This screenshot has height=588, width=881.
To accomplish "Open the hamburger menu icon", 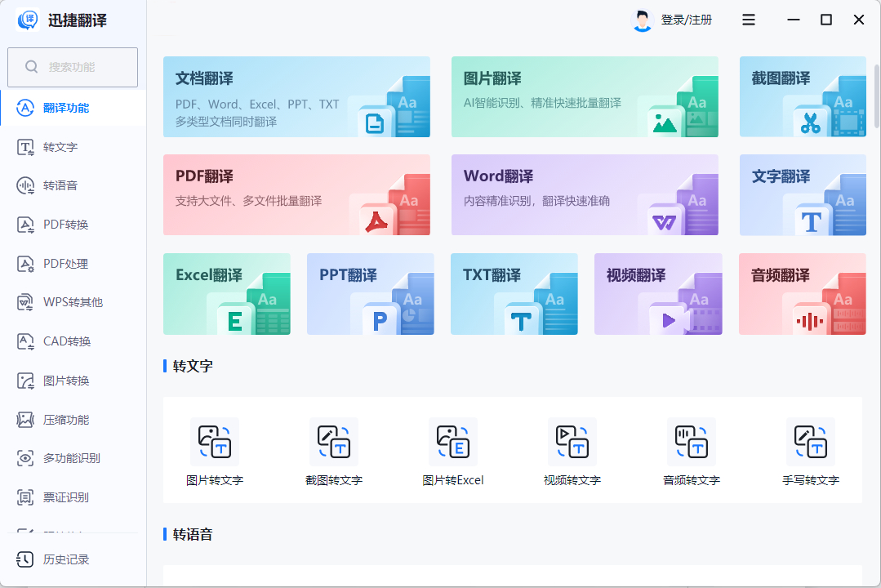I will pos(749,20).
